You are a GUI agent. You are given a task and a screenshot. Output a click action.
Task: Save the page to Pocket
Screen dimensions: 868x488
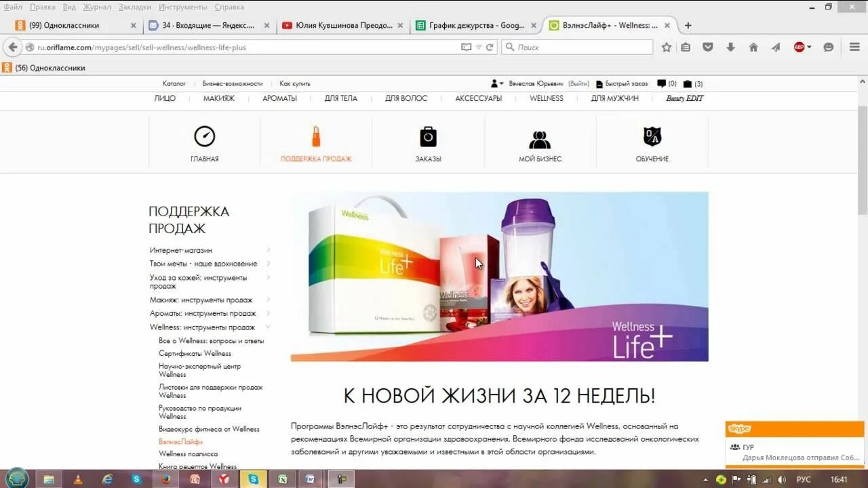pos(707,47)
